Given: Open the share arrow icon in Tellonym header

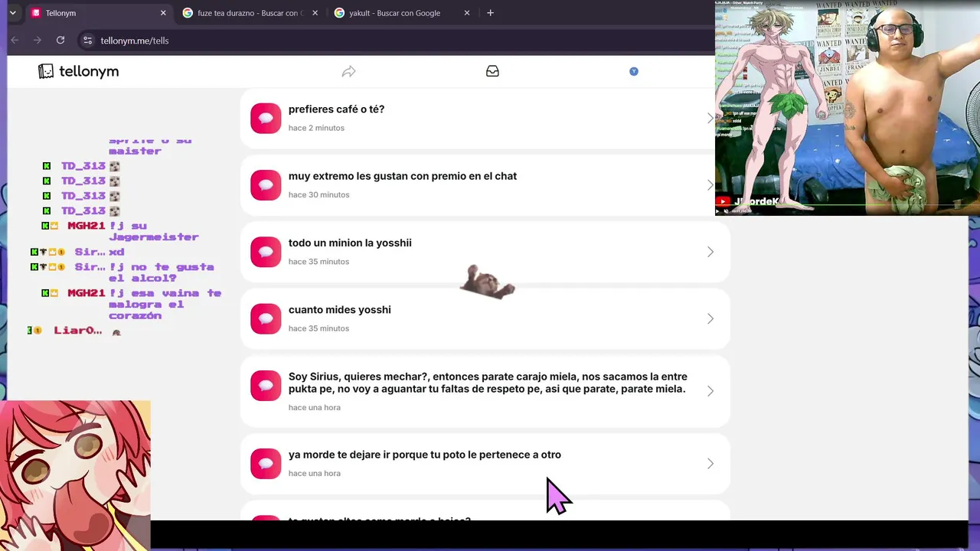Looking at the screenshot, I should 348,71.
